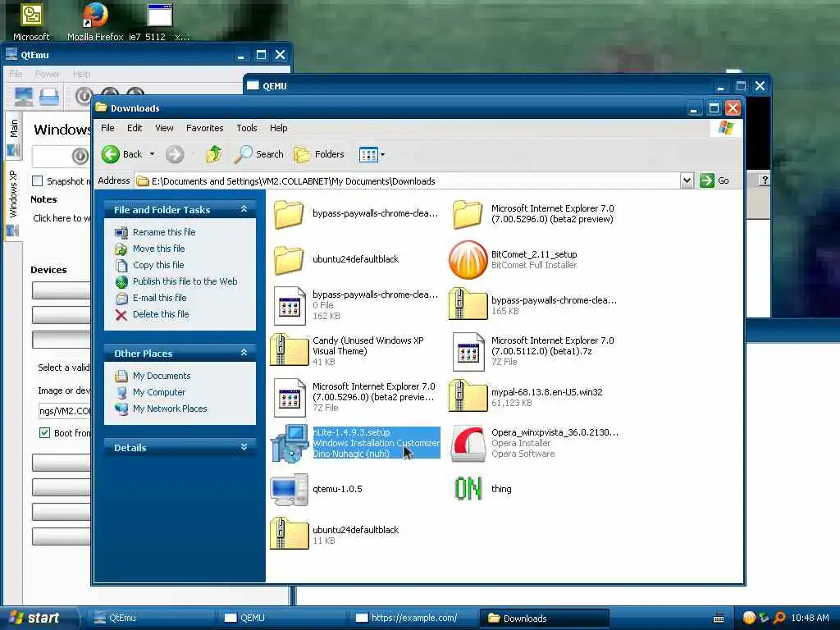This screenshot has width=840, height=630.
Task: Select the qtemu-1.0.5 computer icon
Action: tap(290, 489)
